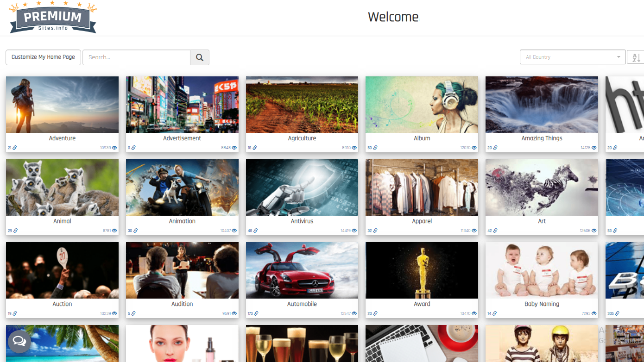Click the link icon on the Adventure card
This screenshot has height=362, width=644.
coord(15,148)
